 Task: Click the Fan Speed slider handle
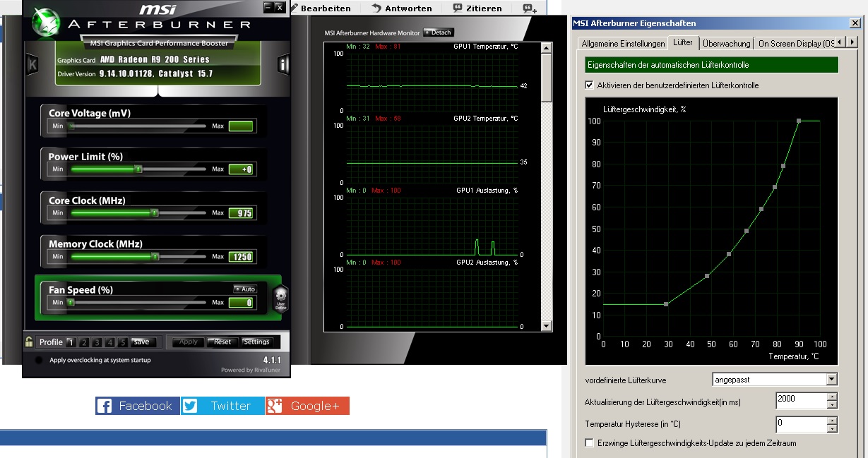[x=71, y=303]
